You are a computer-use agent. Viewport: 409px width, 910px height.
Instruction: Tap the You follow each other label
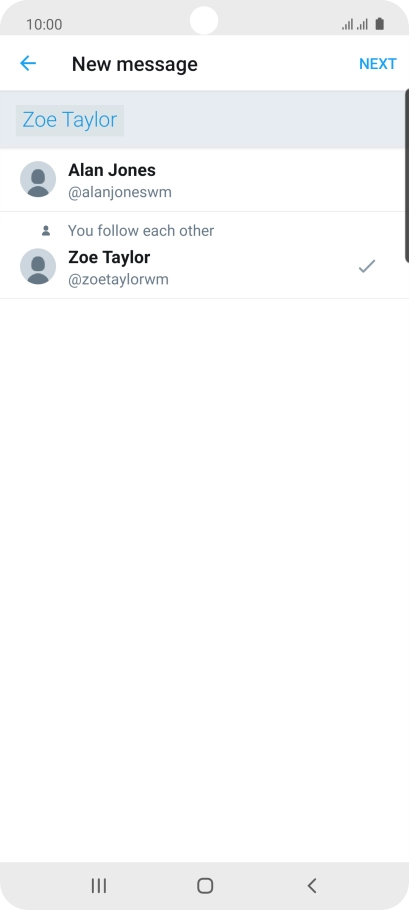(x=141, y=231)
